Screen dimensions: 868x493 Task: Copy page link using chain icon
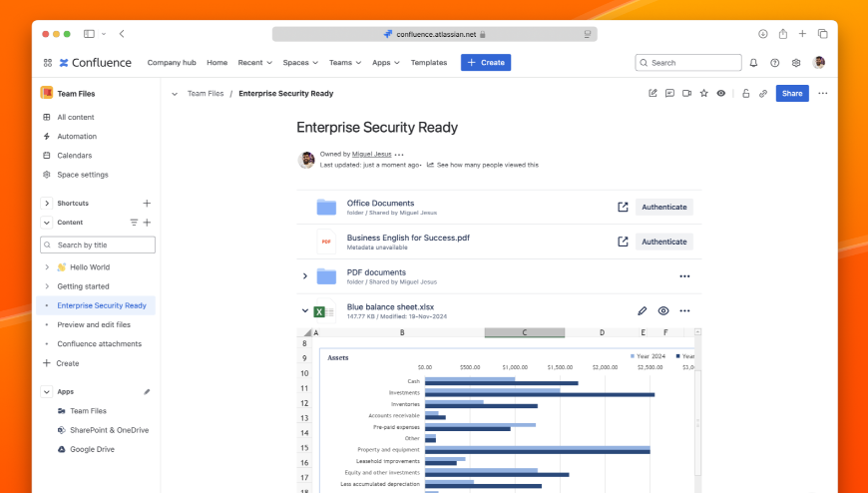[x=763, y=93]
